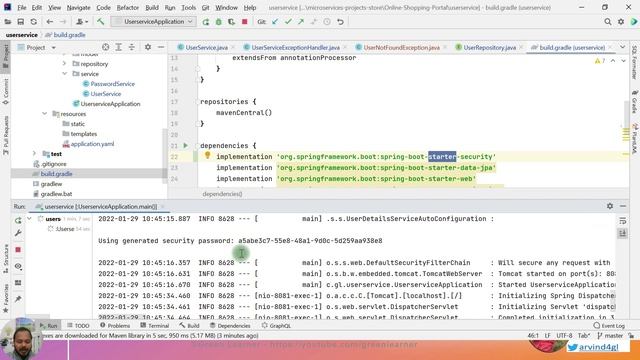Viewport: 640px width, 360px height.
Task: Select UserserviceApplication in project tree
Action: [110, 104]
